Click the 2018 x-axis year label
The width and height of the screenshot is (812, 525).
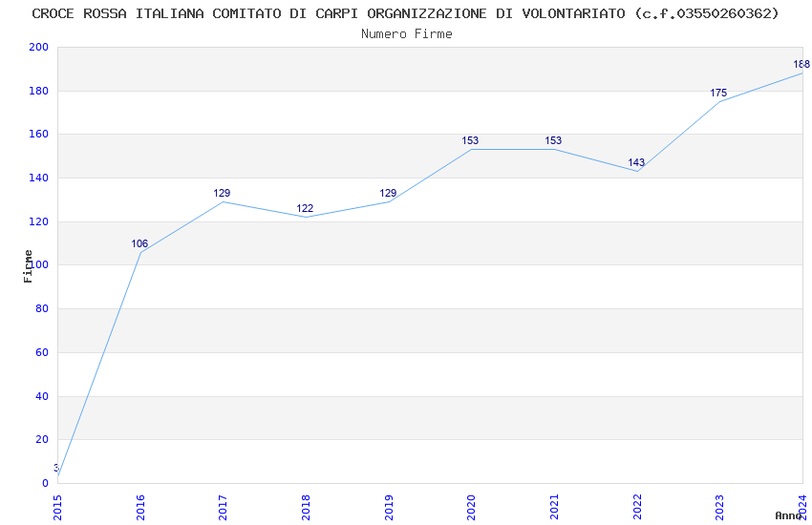click(x=306, y=508)
